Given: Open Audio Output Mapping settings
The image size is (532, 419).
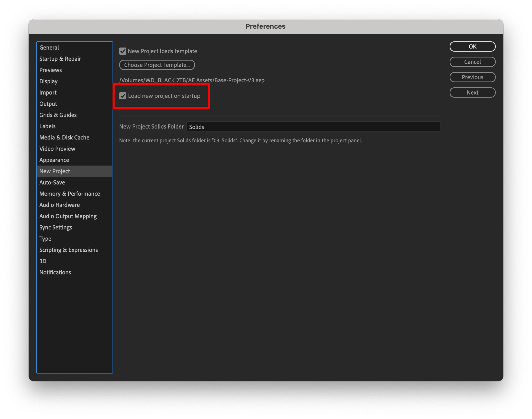Looking at the screenshot, I should 68,216.
